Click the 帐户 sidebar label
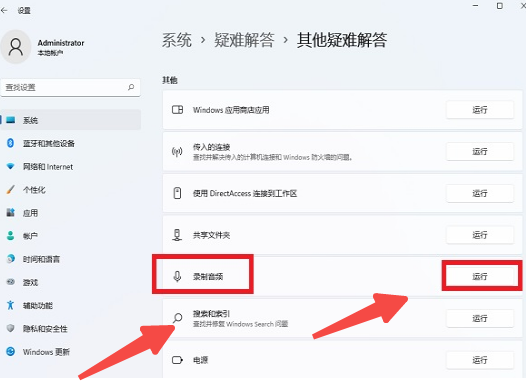The width and height of the screenshot is (526, 392). pos(30,236)
